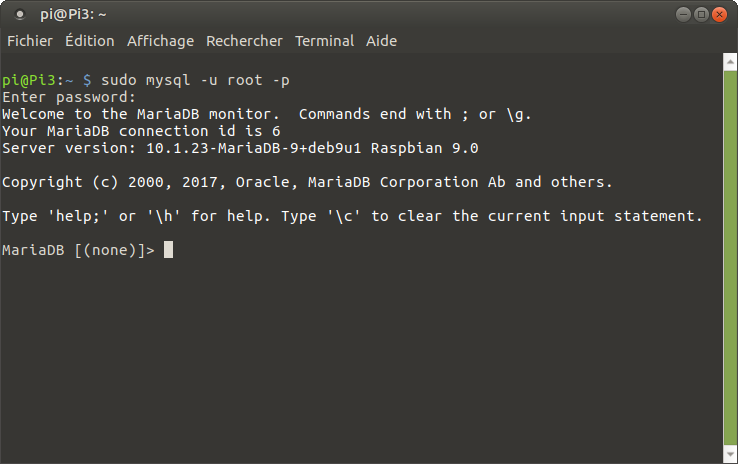Image resolution: width=738 pixels, height=464 pixels.
Task: Show the Aide menu
Action: pyautogui.click(x=382, y=41)
